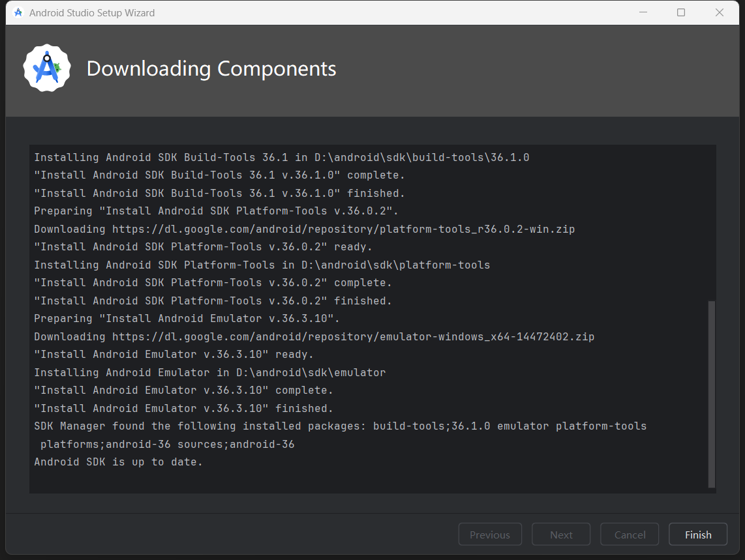Click the "Preparing Install Android Emulator" log line
The width and height of the screenshot is (745, 560).
[187, 319]
